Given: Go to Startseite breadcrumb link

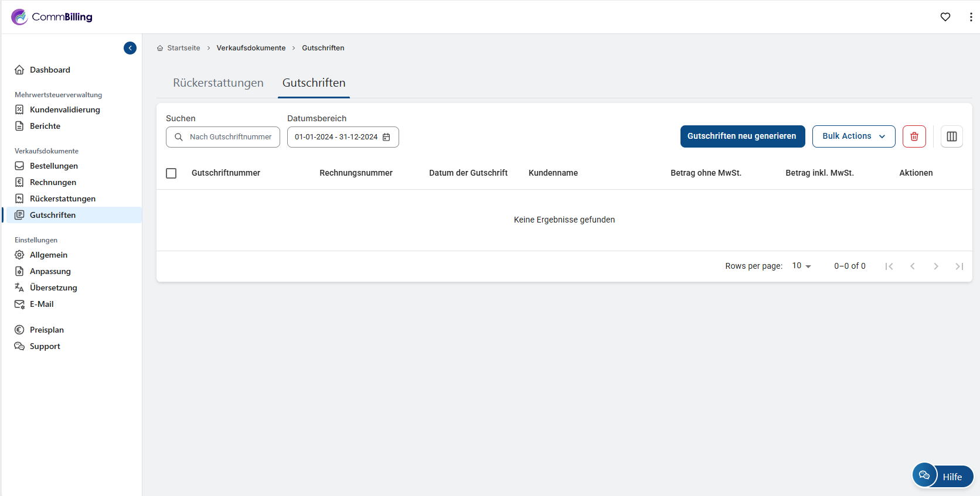Looking at the screenshot, I should pos(183,48).
